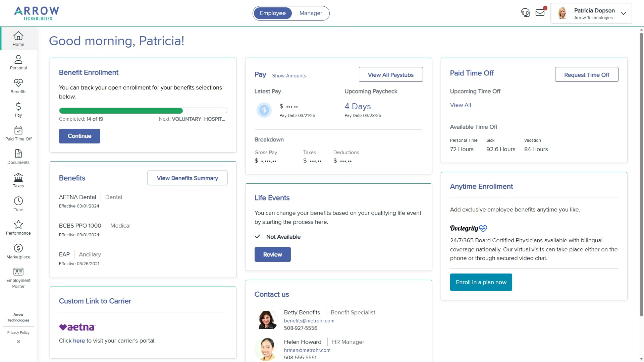The width and height of the screenshot is (644, 362).
Task: Click Continue under Benefit Enrollment
Action: click(x=79, y=136)
